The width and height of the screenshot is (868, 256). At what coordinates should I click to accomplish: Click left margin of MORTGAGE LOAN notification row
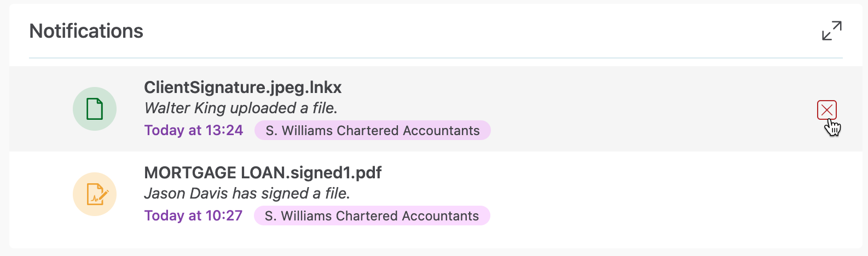38,194
